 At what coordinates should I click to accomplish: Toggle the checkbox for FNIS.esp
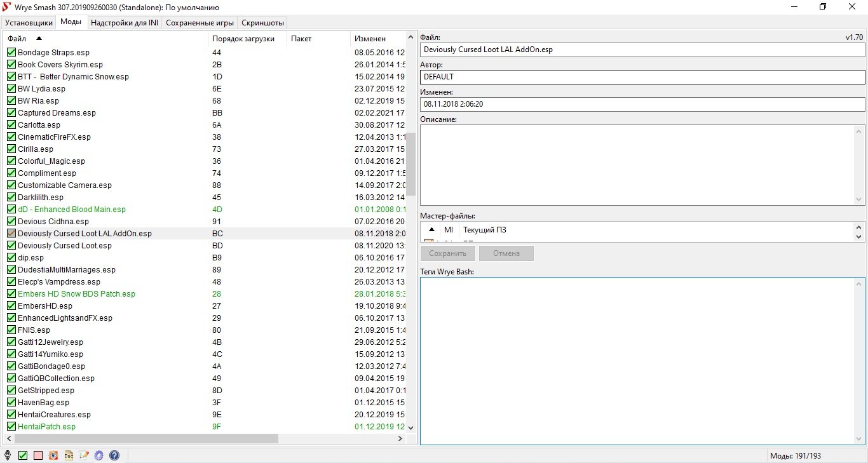[11, 330]
